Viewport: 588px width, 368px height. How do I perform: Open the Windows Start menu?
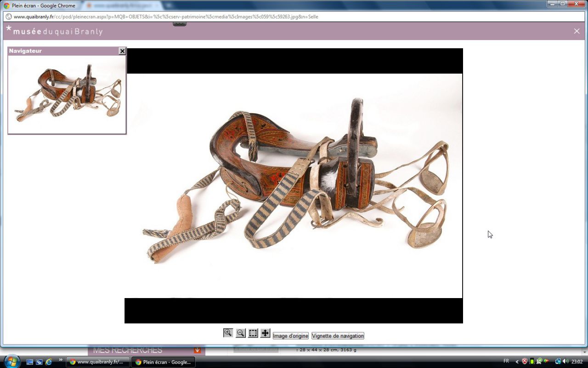pyautogui.click(x=11, y=361)
